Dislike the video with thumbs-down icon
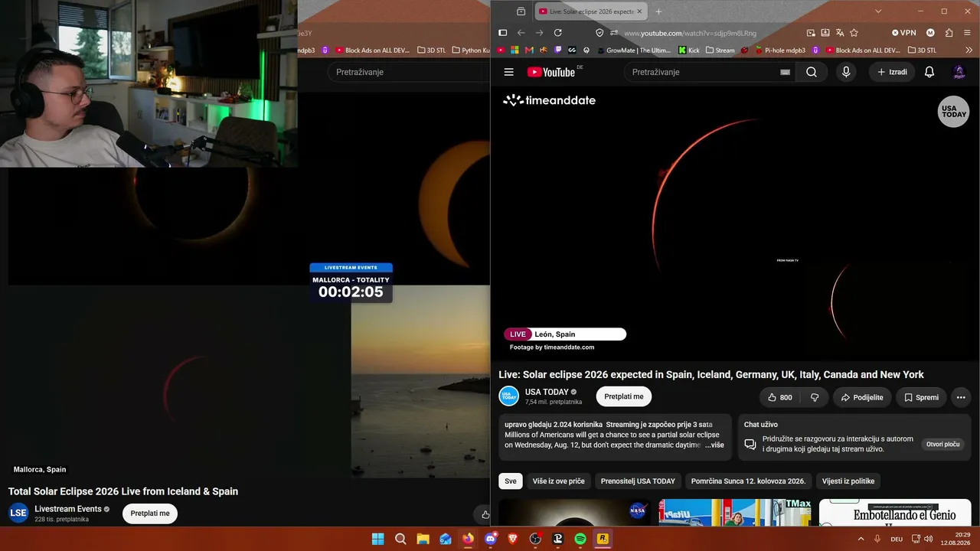 click(x=815, y=397)
